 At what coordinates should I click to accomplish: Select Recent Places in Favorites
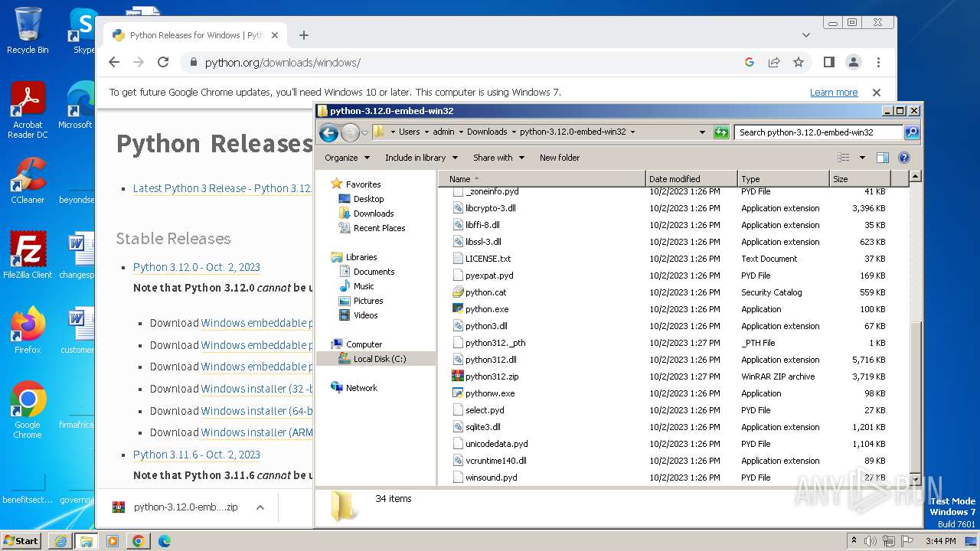tap(379, 228)
